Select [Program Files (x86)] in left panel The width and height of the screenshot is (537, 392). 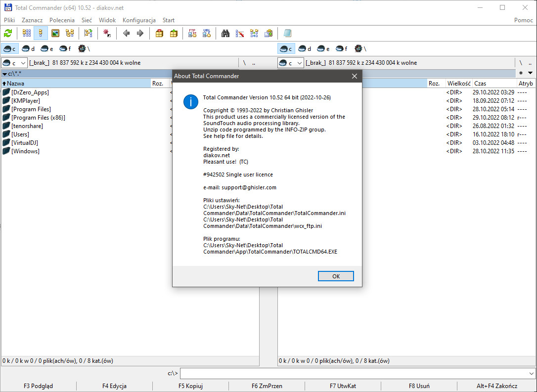(x=38, y=118)
